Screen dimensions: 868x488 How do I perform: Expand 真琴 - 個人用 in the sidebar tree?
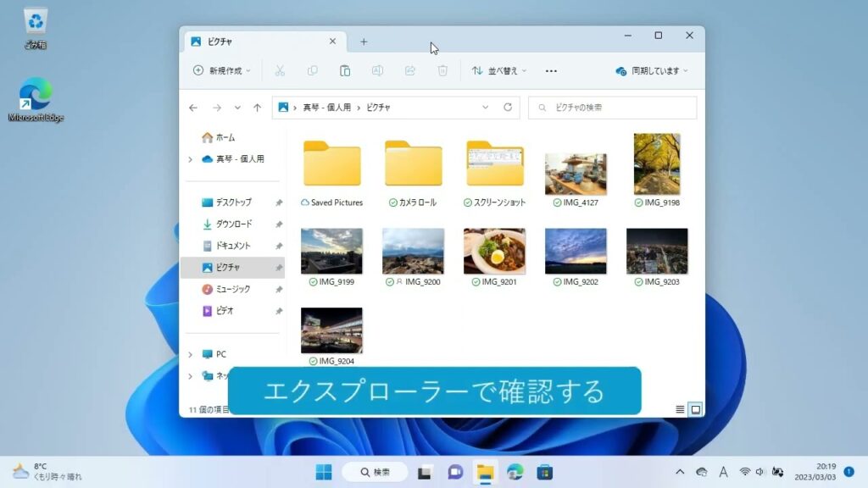(x=190, y=159)
